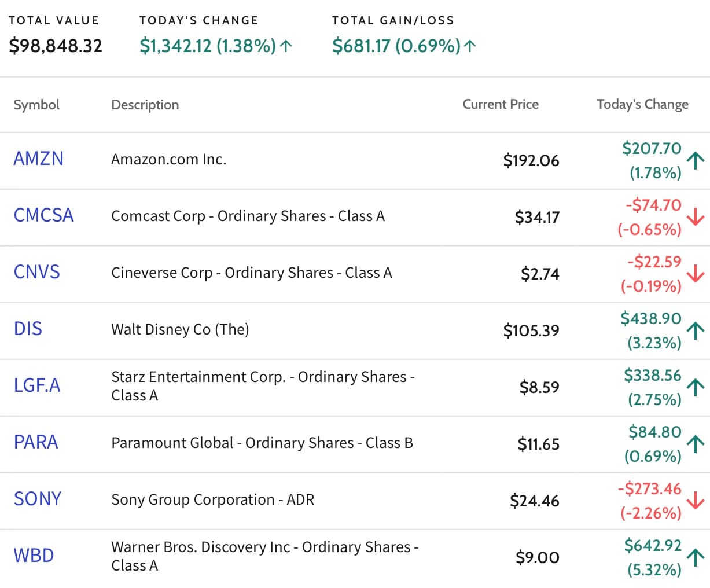Click the arrow beside Total Gain/Loss value

[470, 46]
